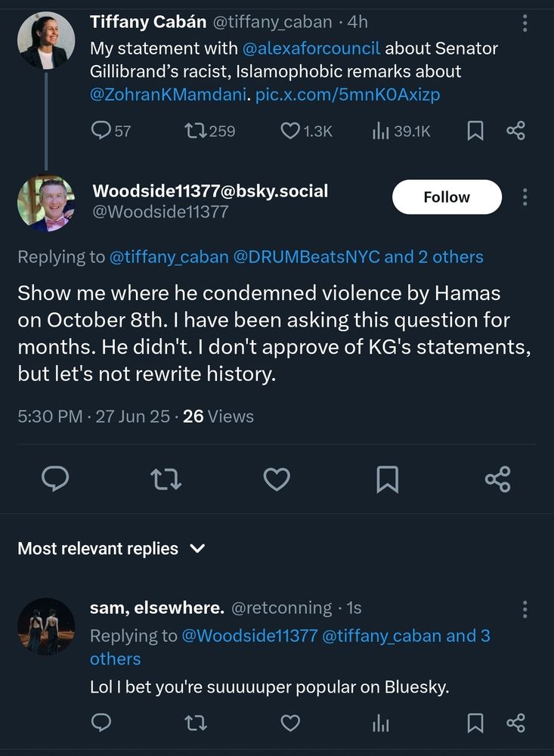Image resolution: width=554 pixels, height=756 pixels.
Task: Like Woodside11377's reply
Action: pyautogui.click(x=277, y=479)
